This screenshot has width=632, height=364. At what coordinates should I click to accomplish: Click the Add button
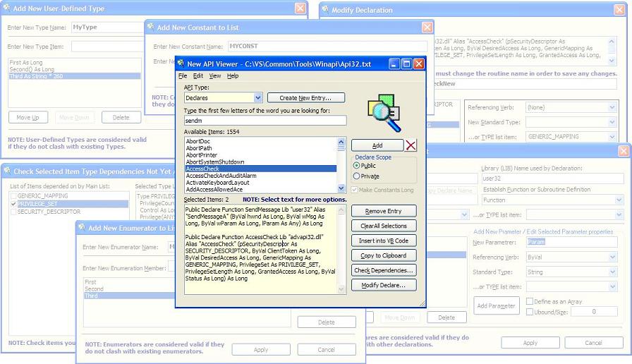377,145
